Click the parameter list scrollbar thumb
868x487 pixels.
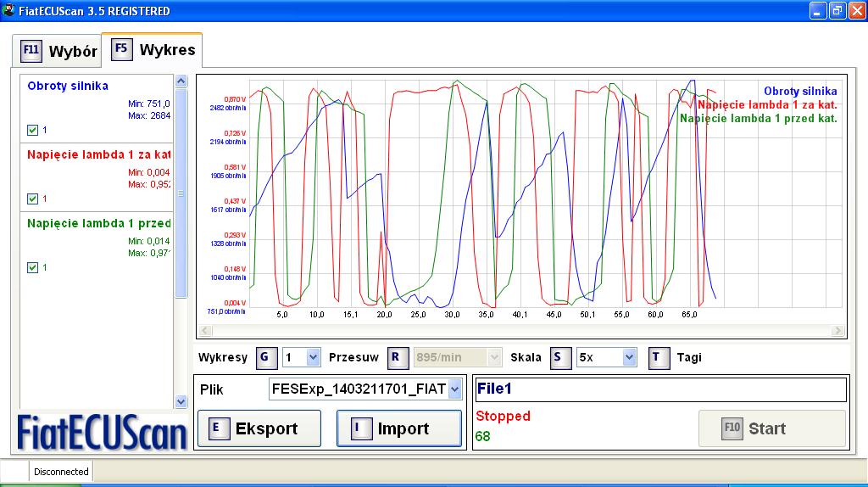click(181, 193)
